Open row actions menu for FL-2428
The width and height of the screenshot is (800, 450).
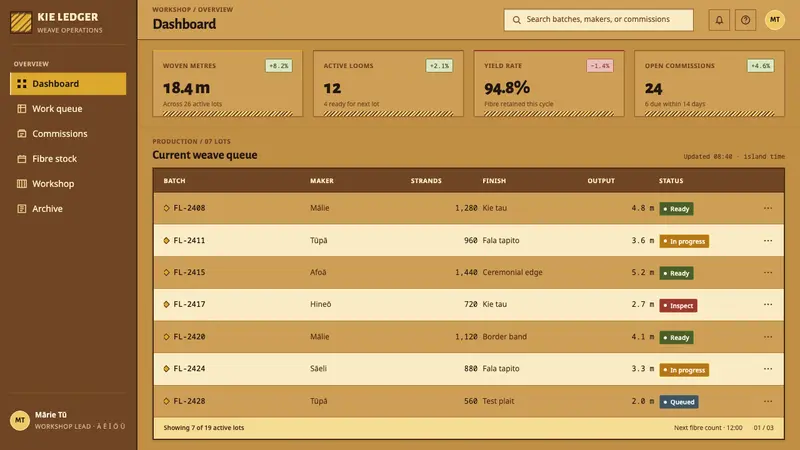pos(768,401)
